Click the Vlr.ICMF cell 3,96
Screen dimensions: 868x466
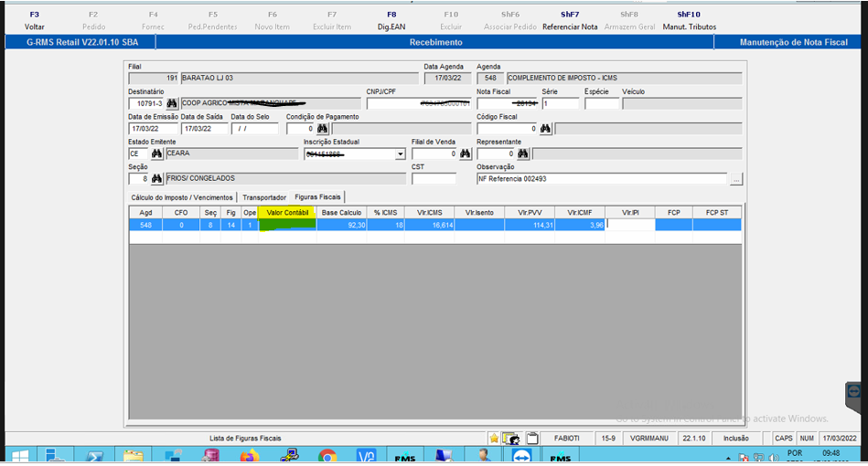580,225
